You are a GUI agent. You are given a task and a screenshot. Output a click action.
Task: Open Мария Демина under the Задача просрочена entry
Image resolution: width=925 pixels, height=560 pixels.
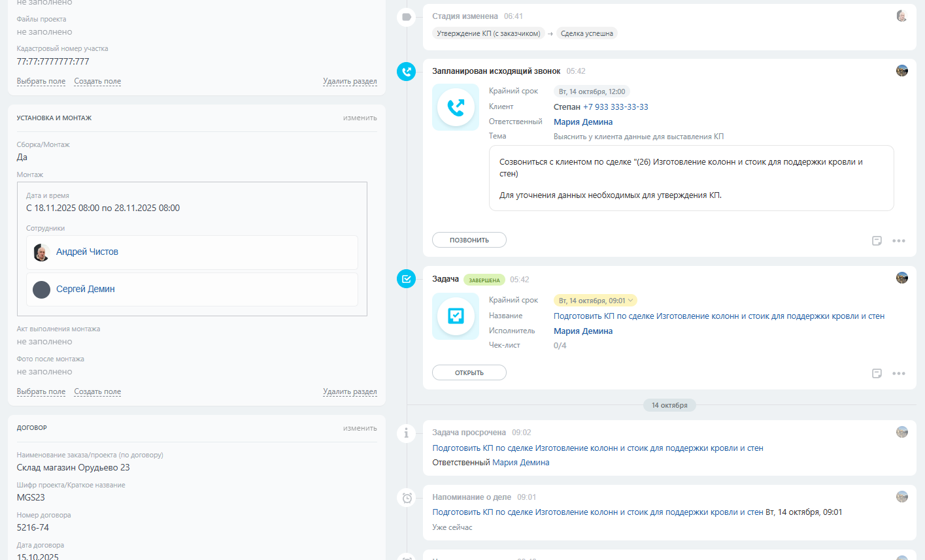[521, 463]
